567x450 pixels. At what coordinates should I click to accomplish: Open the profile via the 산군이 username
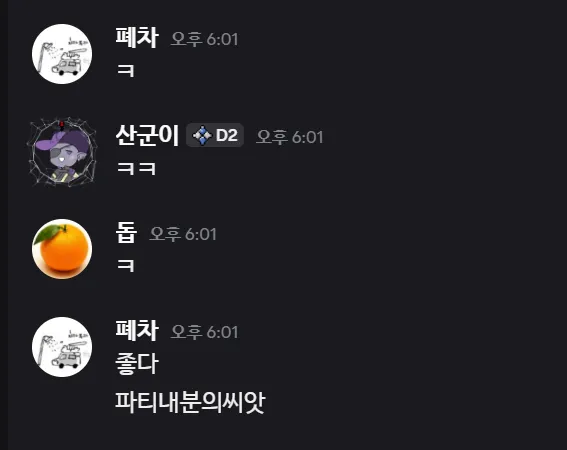point(147,135)
